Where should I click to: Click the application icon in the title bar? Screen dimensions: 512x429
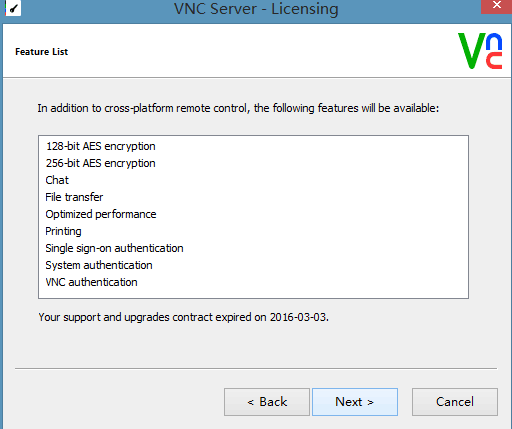13,8
